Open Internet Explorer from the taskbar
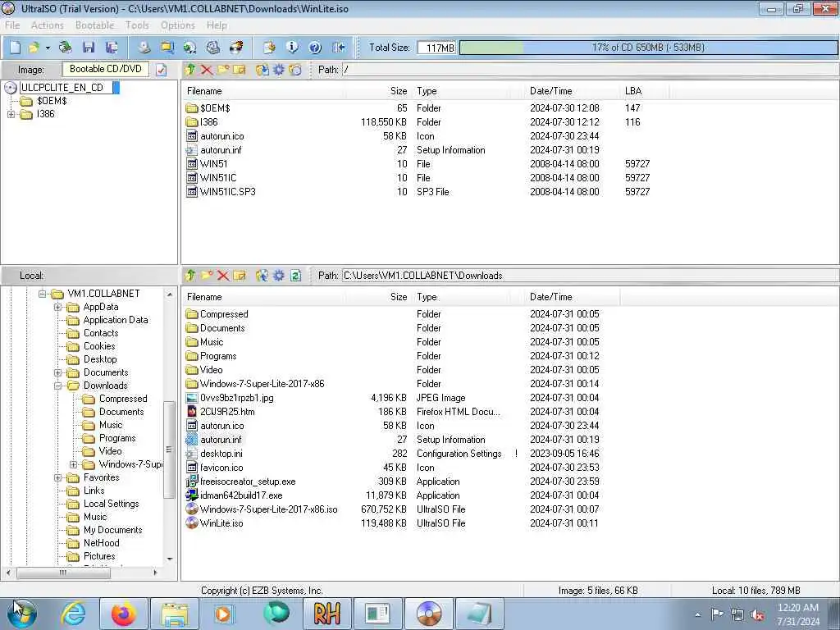Viewport: 840px width, 630px height. (x=73, y=614)
